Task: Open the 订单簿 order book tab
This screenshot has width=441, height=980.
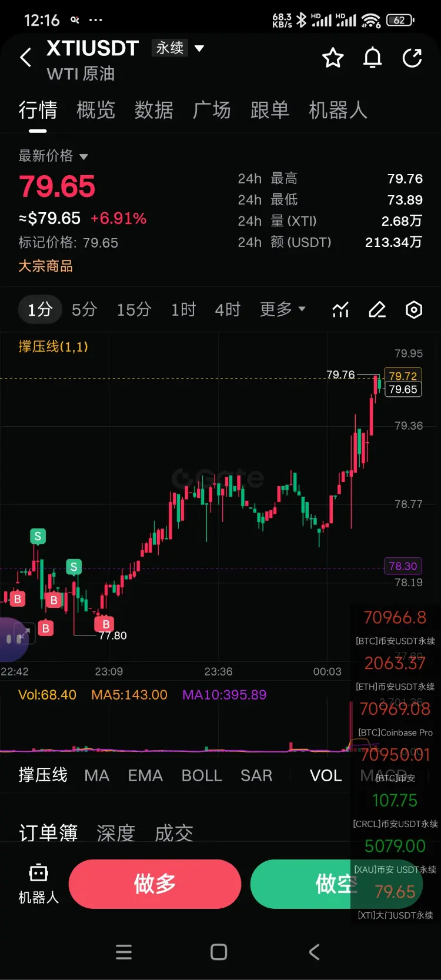Action: click(x=48, y=832)
